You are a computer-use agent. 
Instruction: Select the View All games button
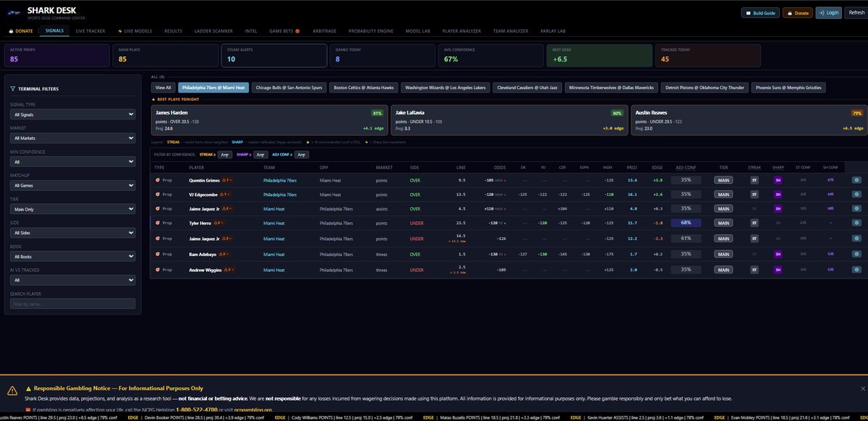(163, 88)
